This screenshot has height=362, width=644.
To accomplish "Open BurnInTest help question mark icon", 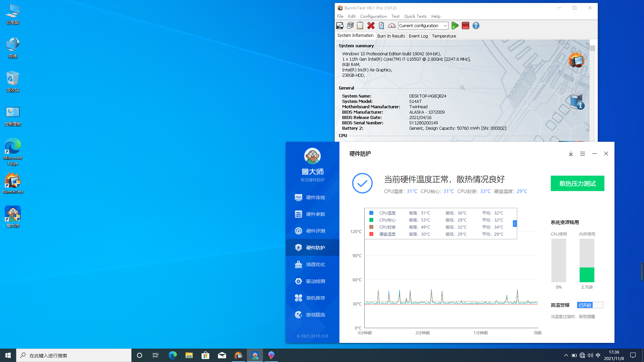I will (x=476, y=25).
